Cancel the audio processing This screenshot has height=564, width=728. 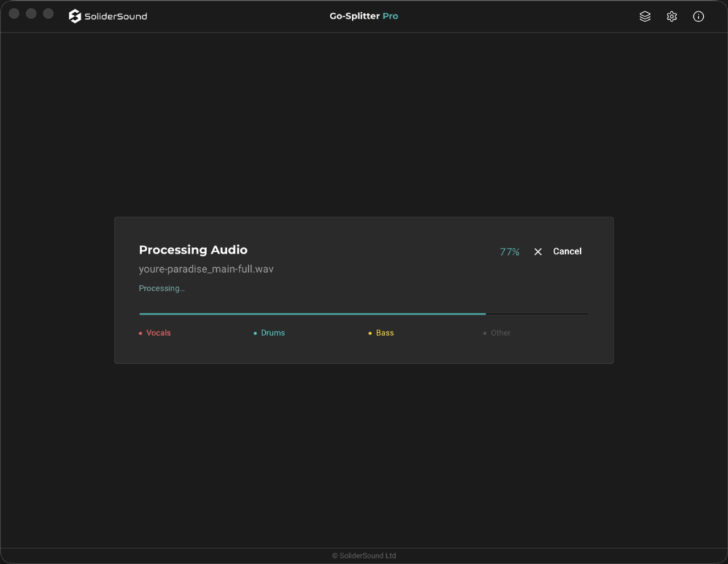pyautogui.click(x=567, y=251)
